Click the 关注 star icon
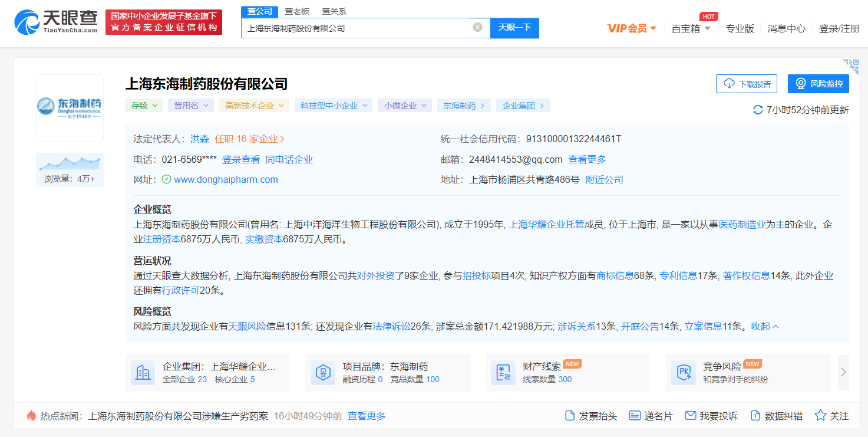 (x=820, y=416)
